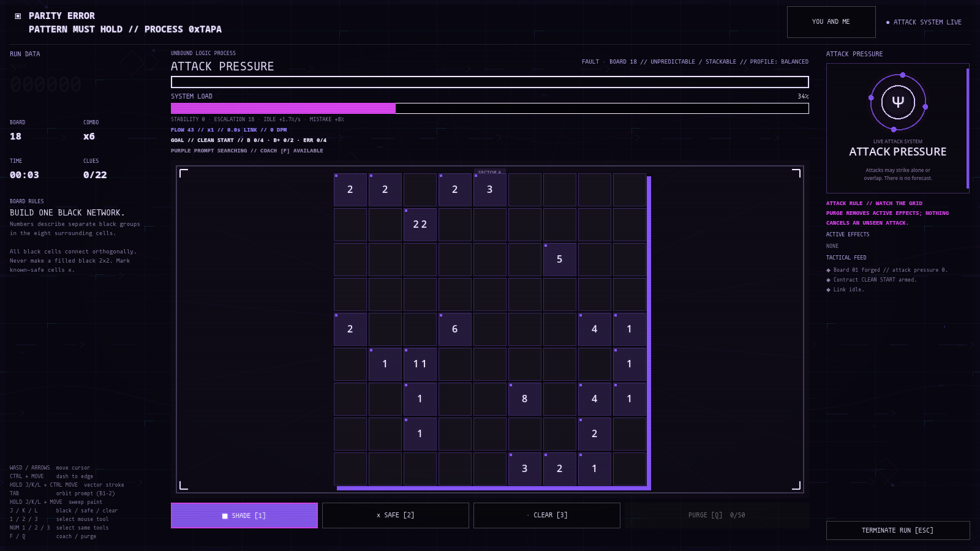Click the vertical purple bar on the Attack Pressure panel's edge

click(x=968, y=129)
